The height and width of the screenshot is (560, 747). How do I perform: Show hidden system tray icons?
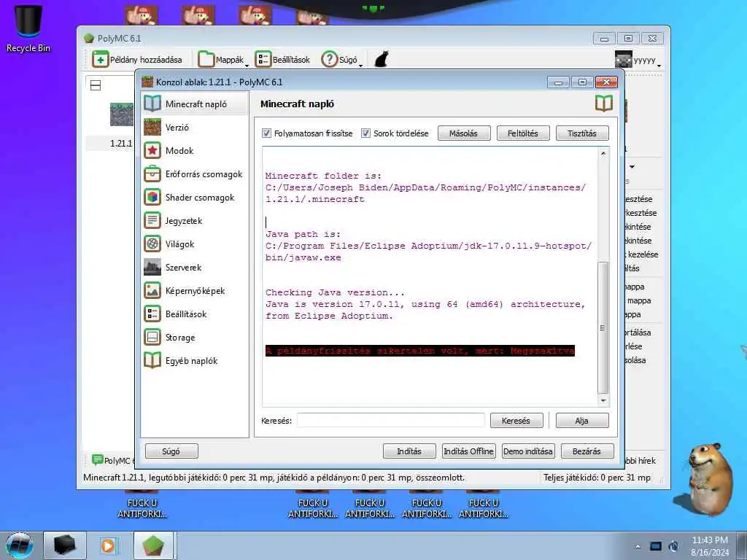(x=638, y=546)
